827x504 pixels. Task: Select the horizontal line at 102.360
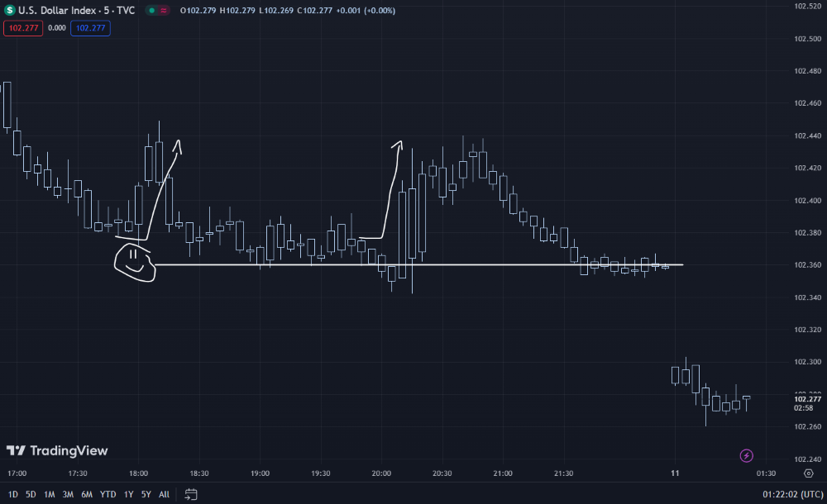click(419, 264)
